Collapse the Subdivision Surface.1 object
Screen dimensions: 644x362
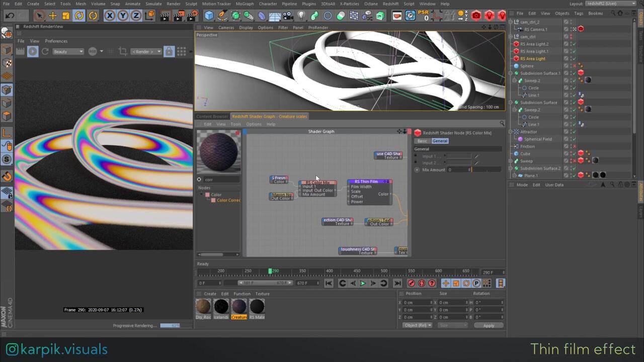tap(510, 73)
